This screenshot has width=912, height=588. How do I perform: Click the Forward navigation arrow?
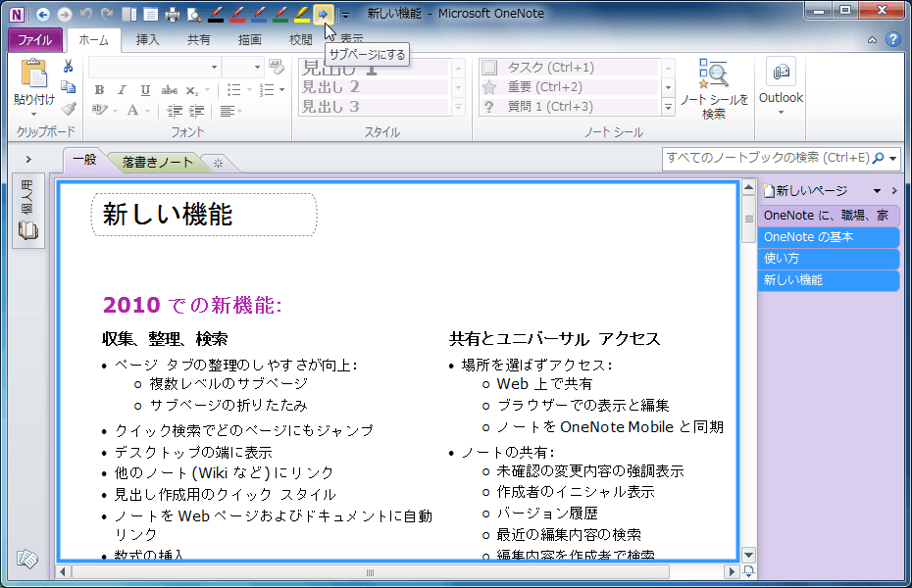pyautogui.click(x=65, y=15)
